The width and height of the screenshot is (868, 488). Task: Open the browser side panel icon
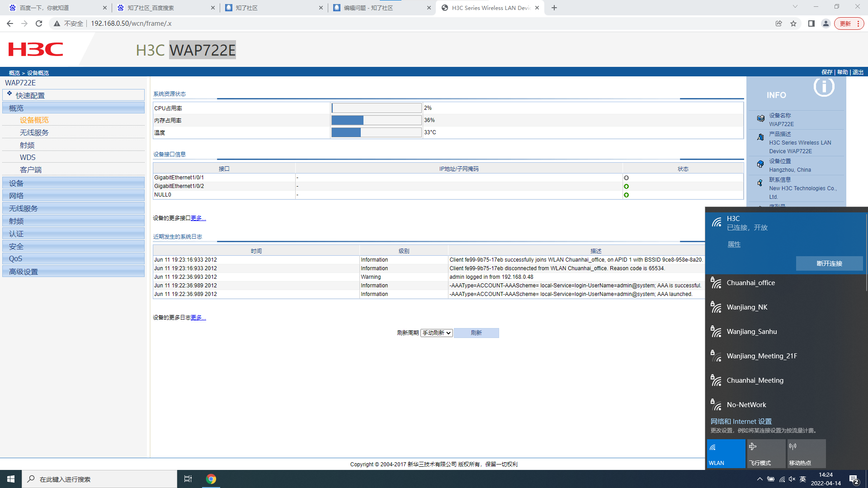[x=811, y=23]
